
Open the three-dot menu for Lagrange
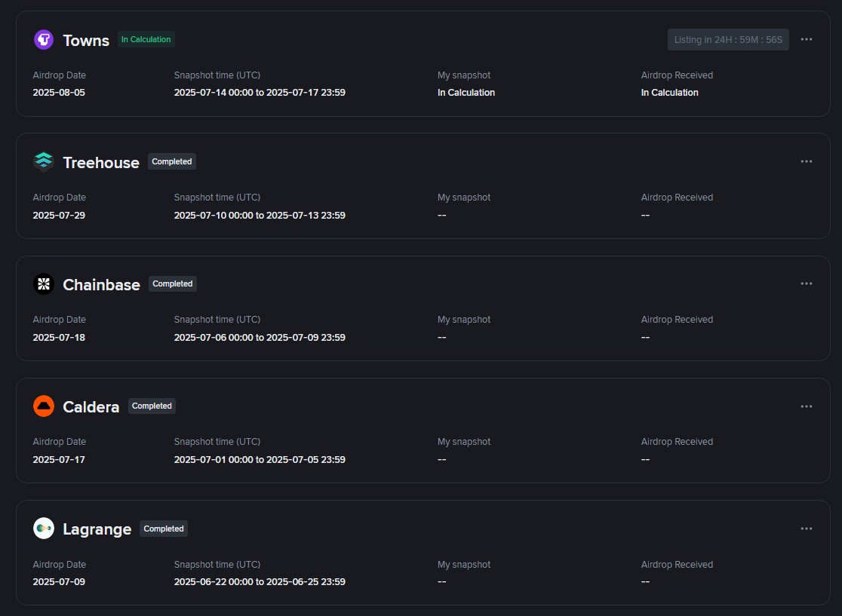[806, 529]
